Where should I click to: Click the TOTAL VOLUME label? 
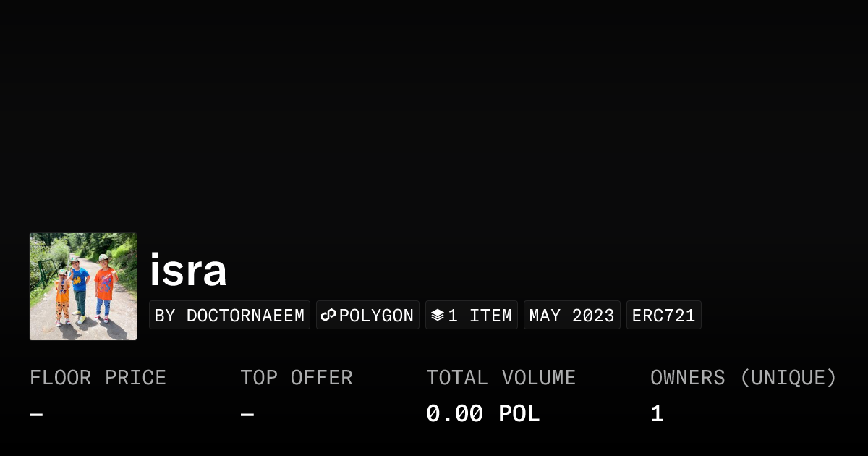click(x=501, y=378)
